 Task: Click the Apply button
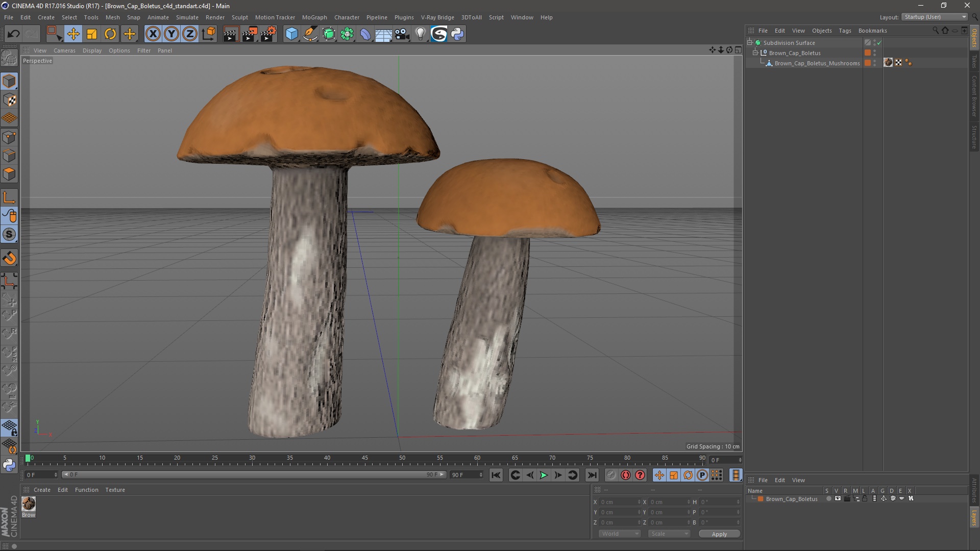click(x=719, y=534)
